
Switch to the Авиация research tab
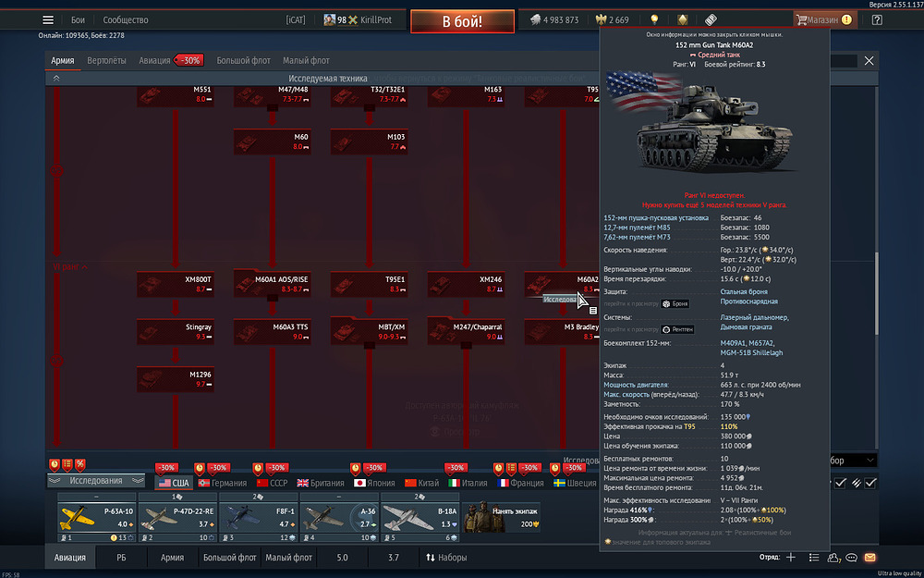click(x=154, y=61)
